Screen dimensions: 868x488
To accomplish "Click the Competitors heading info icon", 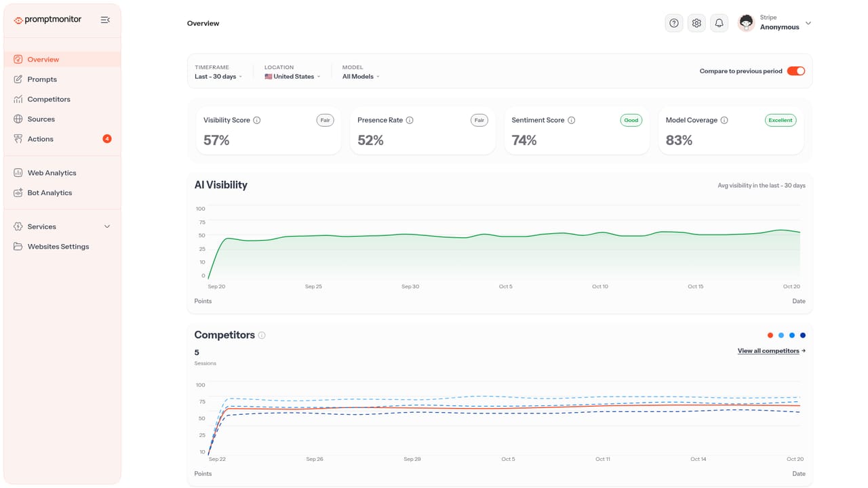I will click(262, 335).
